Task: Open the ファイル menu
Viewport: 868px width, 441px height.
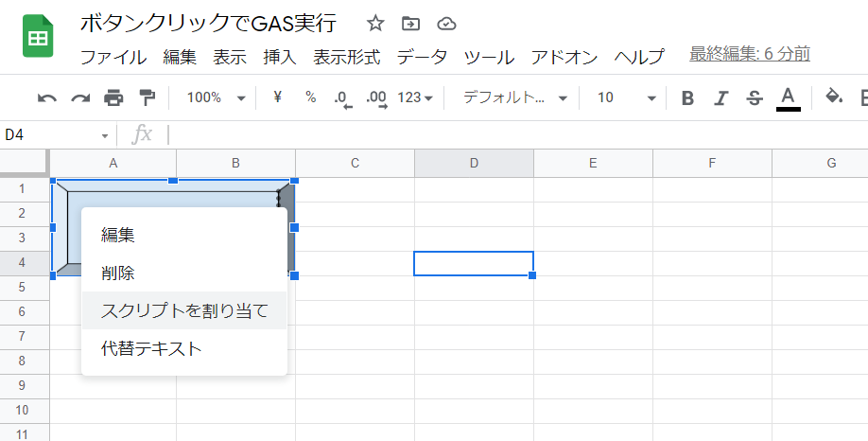Action: tap(113, 57)
